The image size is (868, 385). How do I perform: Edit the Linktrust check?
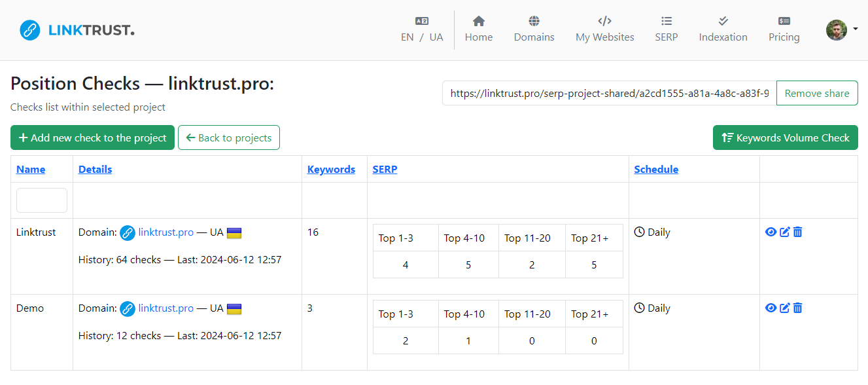(x=785, y=232)
